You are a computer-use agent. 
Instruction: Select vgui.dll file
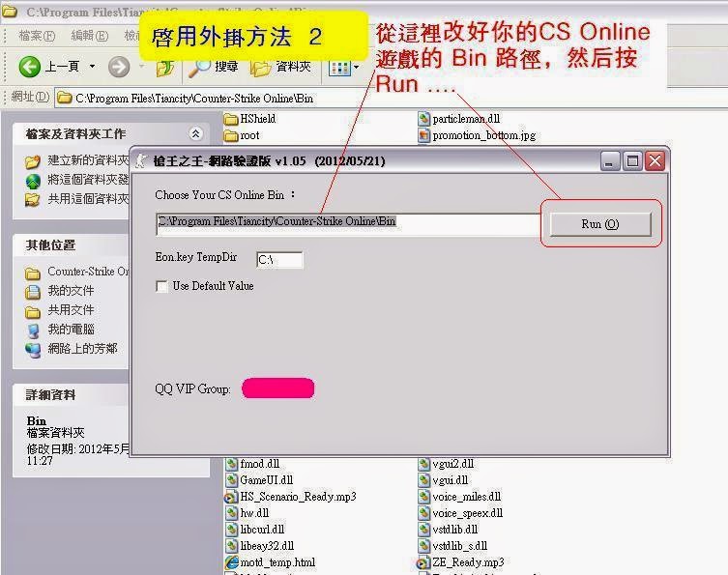443,480
